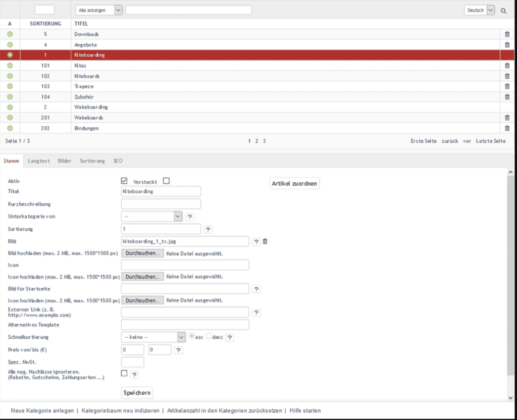
Task: Click the green active indicator for Angebote
Action: point(10,44)
